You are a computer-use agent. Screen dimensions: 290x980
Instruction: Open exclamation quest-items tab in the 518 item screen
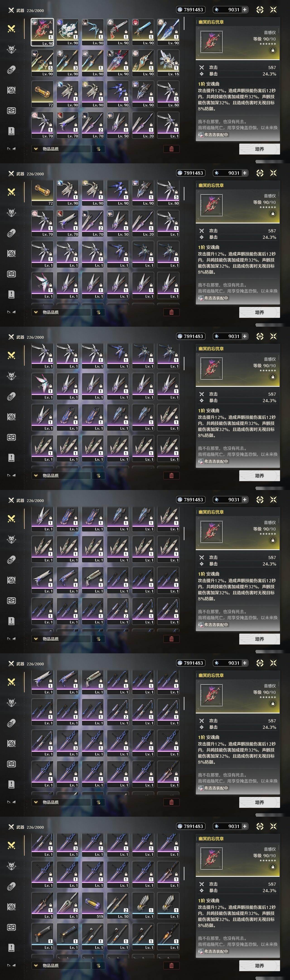[11, 948]
